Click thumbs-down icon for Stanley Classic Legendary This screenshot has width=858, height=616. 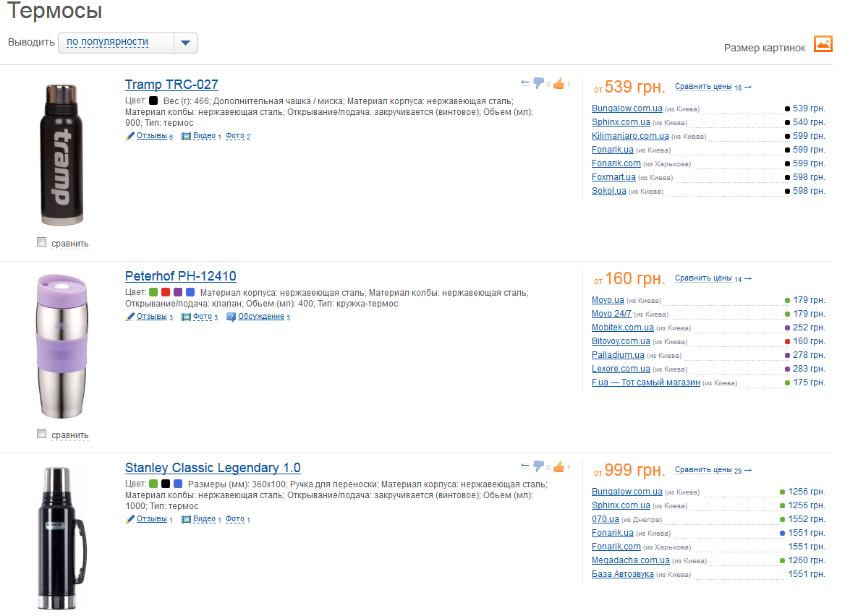(538, 466)
